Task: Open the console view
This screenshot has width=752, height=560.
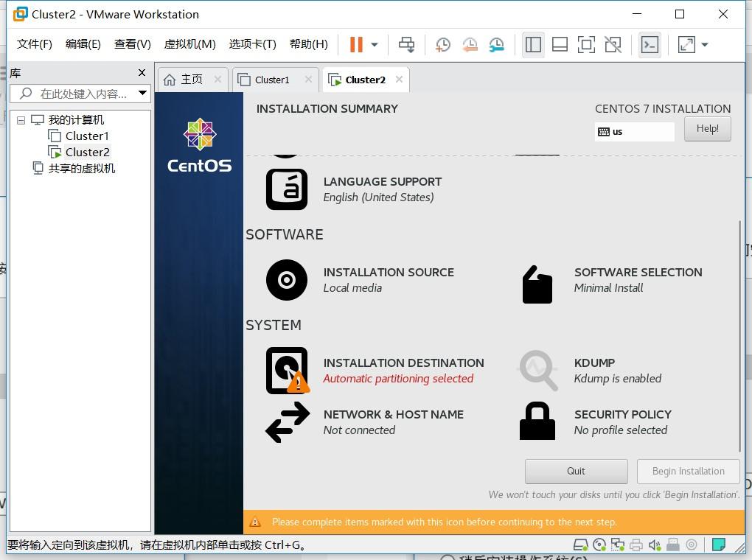Action: coord(650,45)
